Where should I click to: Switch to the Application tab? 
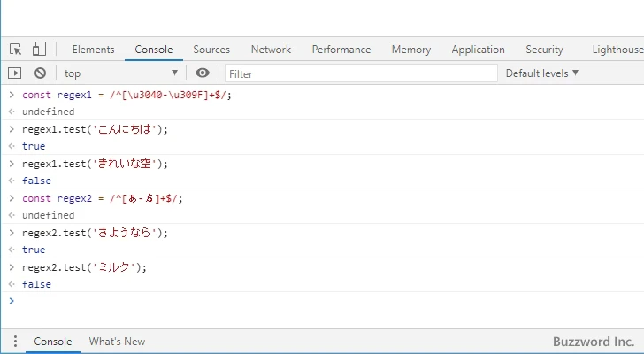click(478, 50)
